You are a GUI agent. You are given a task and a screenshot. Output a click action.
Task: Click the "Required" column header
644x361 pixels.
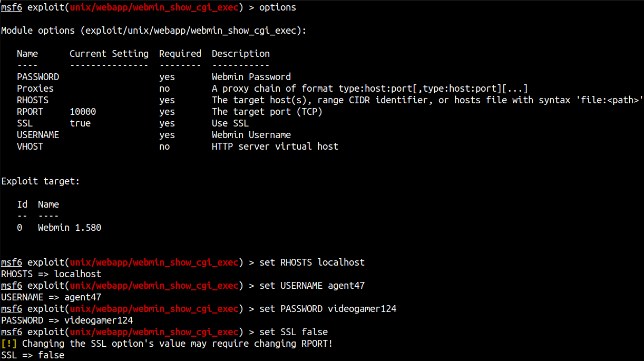pos(180,54)
